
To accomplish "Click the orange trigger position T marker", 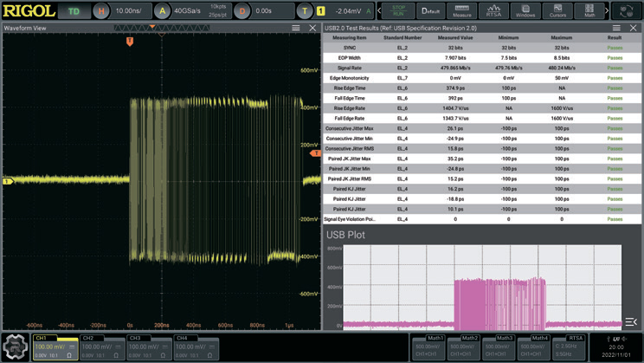I will (x=130, y=41).
